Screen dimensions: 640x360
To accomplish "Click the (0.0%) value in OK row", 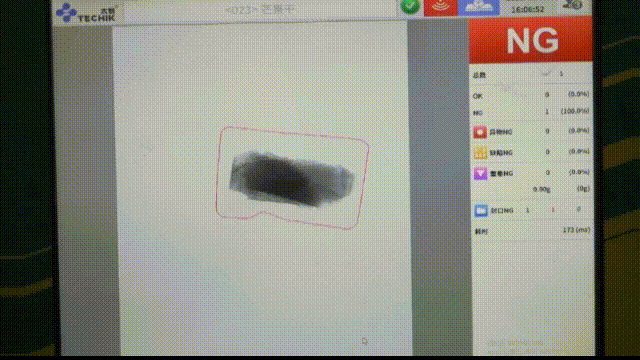I will [x=578, y=94].
